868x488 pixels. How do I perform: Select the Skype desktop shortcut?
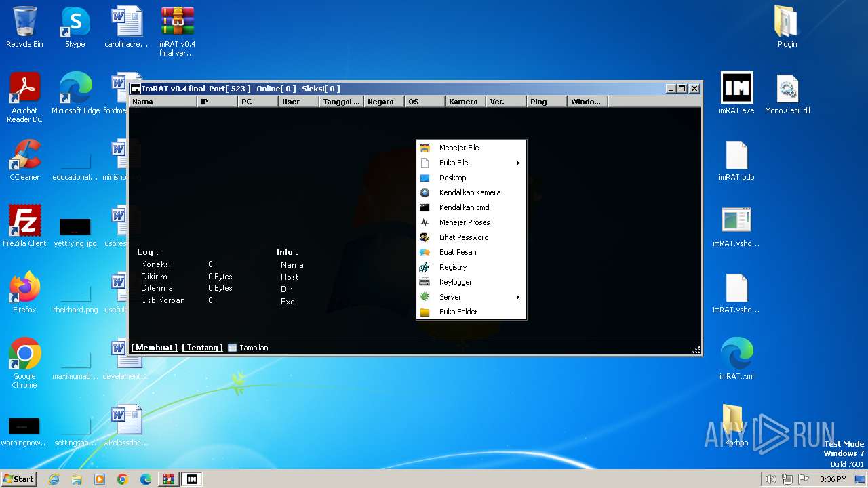coord(75,27)
